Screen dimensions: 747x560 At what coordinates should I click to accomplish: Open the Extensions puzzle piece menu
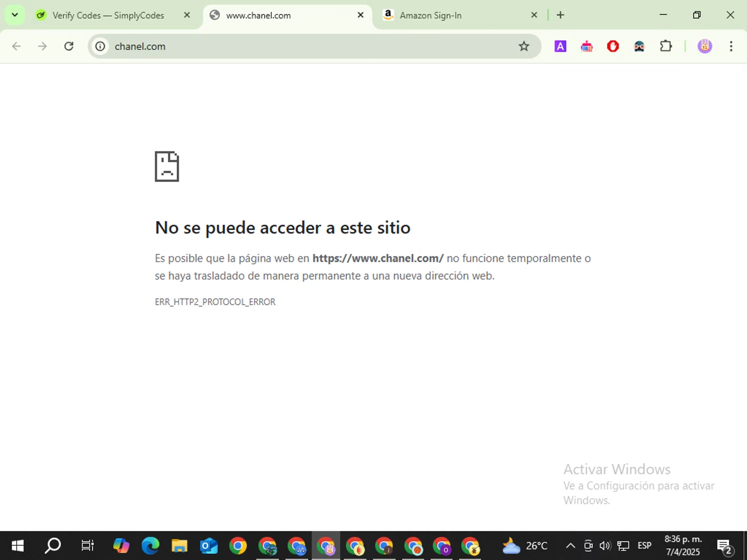click(666, 46)
